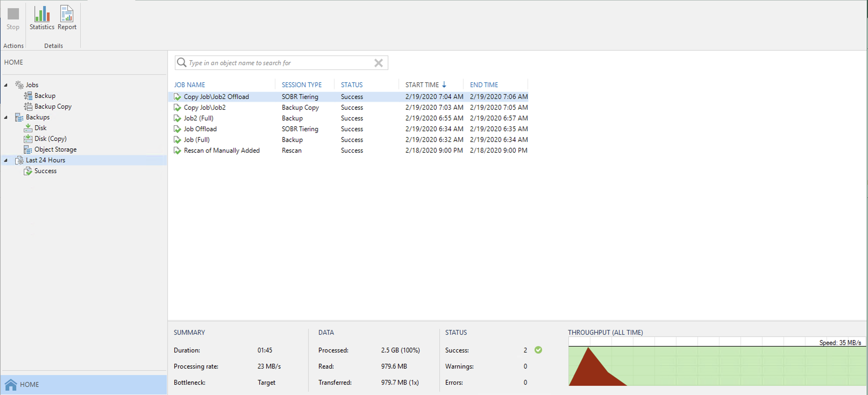Select Backup under Jobs

[45, 96]
